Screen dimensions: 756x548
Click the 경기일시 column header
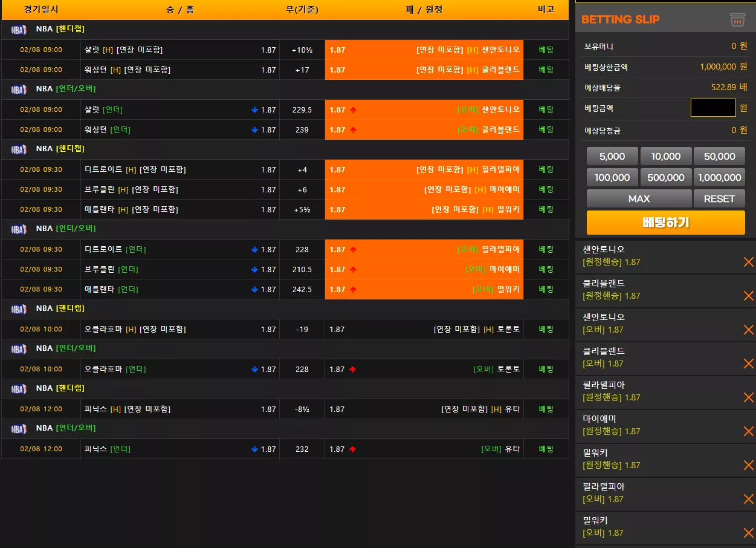tap(41, 10)
